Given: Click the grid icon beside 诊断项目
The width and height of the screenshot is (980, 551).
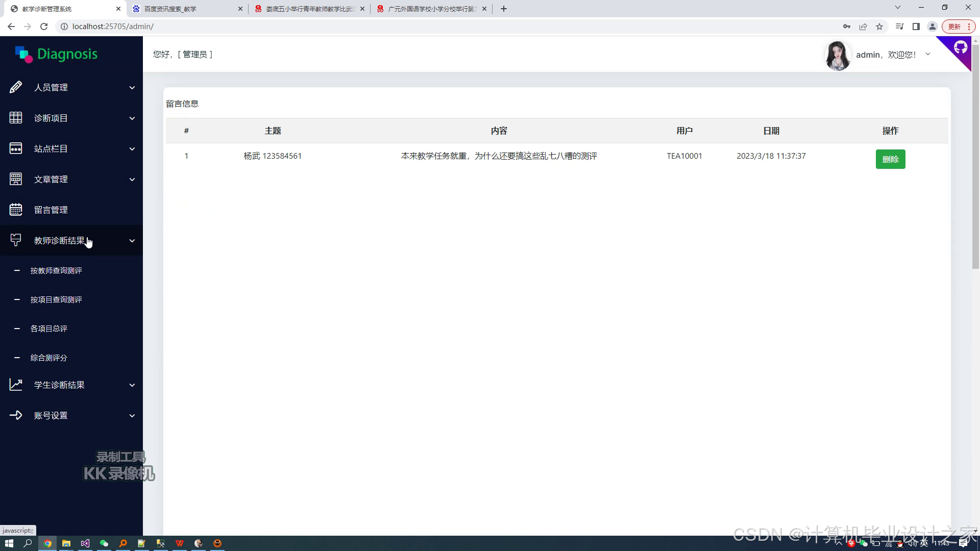Looking at the screenshot, I should click(16, 118).
